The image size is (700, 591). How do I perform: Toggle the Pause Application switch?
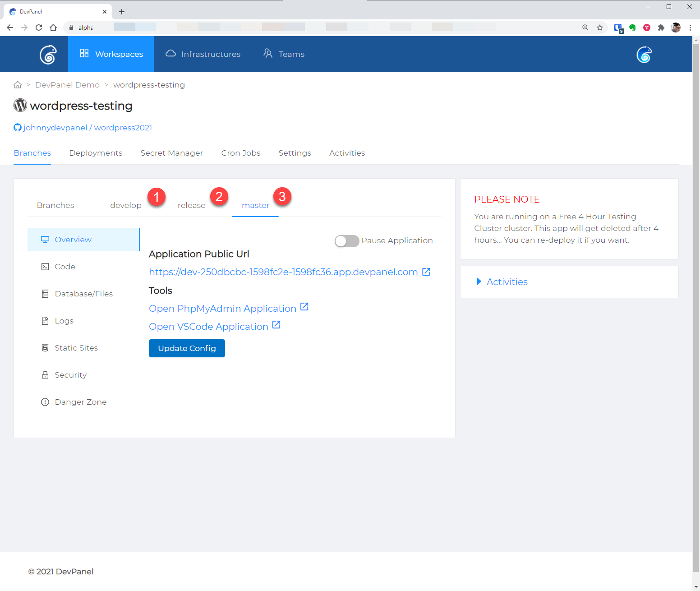point(346,241)
